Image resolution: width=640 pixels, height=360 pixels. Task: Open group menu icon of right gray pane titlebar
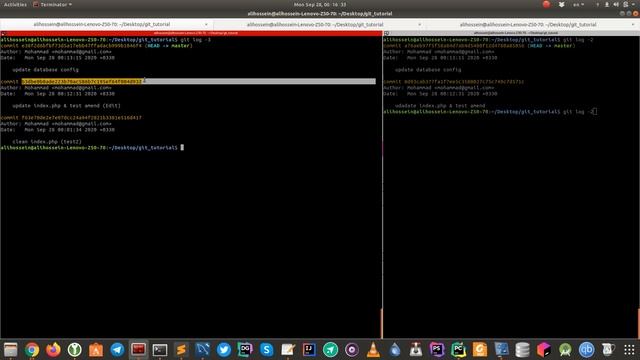(387, 33)
